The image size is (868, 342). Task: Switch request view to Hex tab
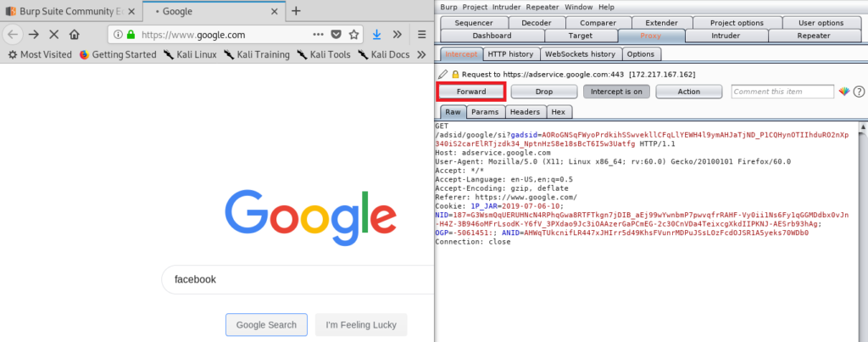point(559,112)
